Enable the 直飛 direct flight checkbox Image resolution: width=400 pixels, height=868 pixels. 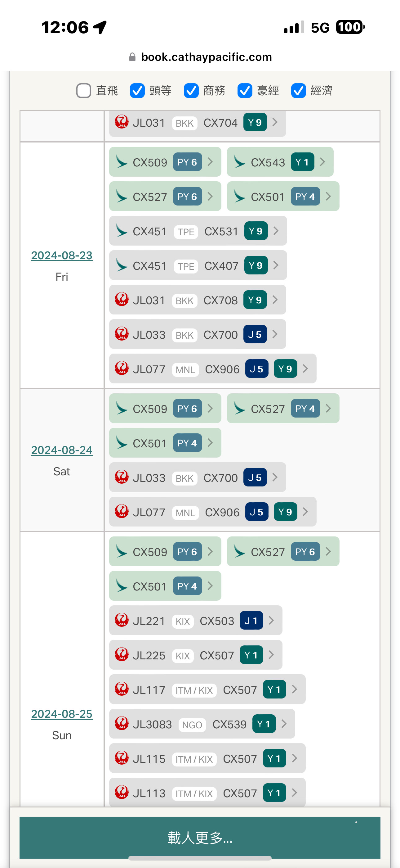tap(84, 90)
